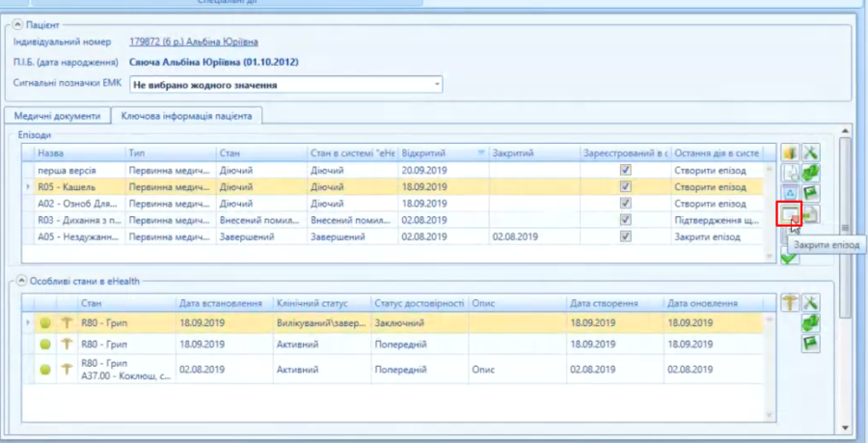The image size is (868, 443).
Task: Sort eHealth table by Дата встановлення header
Action: 224,303
